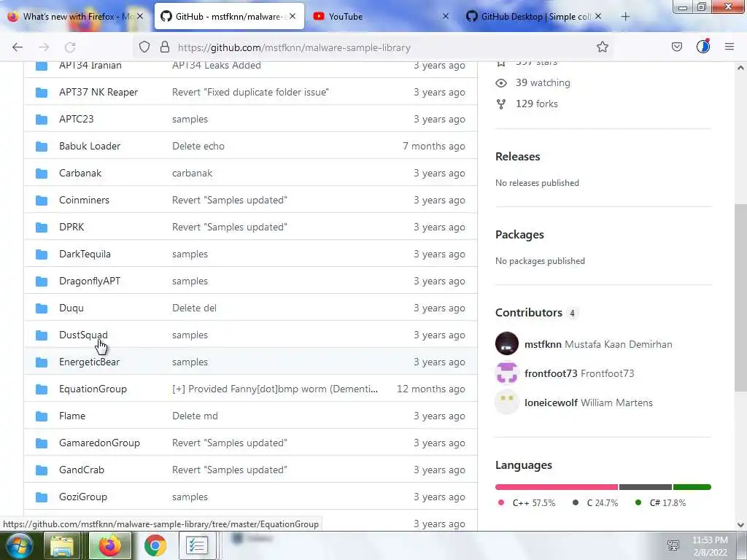Click the Coinminers folder icon
Image resolution: width=747 pixels, height=560 pixels.
point(42,201)
